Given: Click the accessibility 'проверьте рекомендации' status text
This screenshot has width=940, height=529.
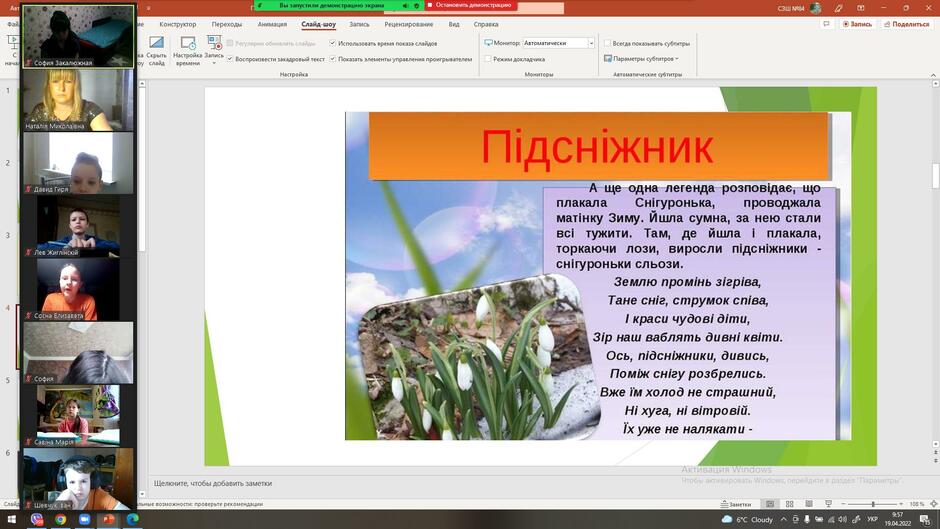Looking at the screenshot, I should pyautogui.click(x=200, y=504).
